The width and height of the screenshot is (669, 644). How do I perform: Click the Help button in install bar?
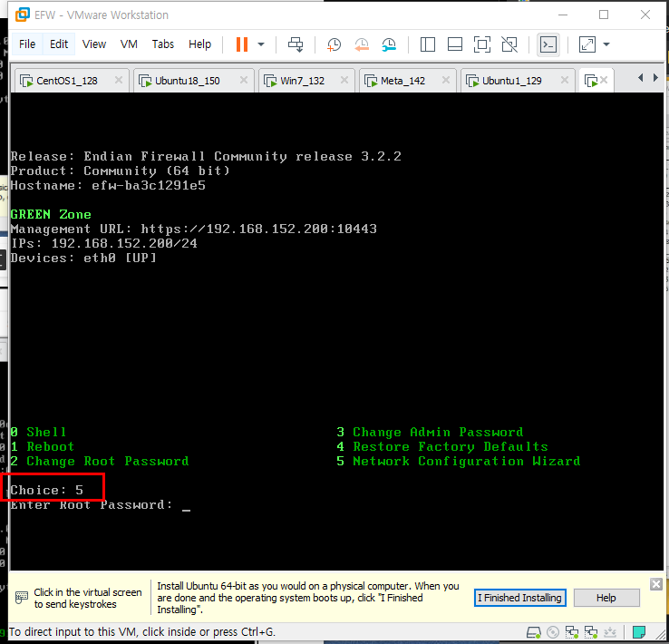[x=606, y=598]
